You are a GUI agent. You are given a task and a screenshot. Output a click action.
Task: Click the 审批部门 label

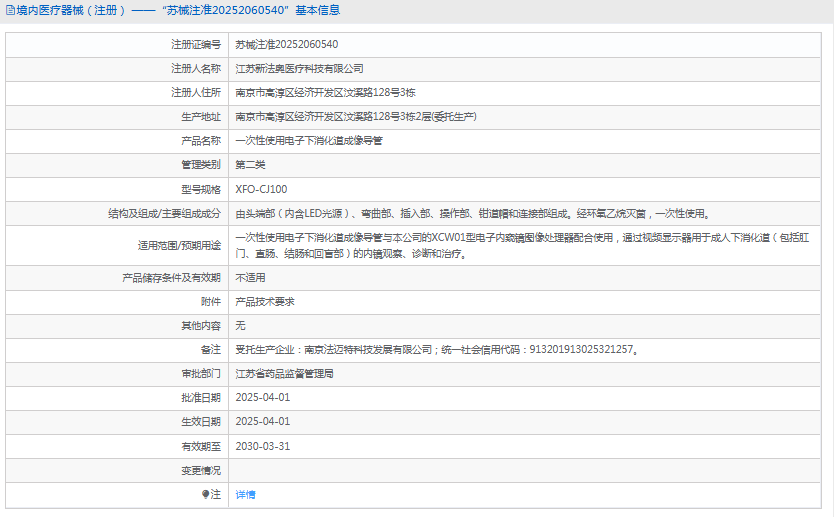coord(201,374)
